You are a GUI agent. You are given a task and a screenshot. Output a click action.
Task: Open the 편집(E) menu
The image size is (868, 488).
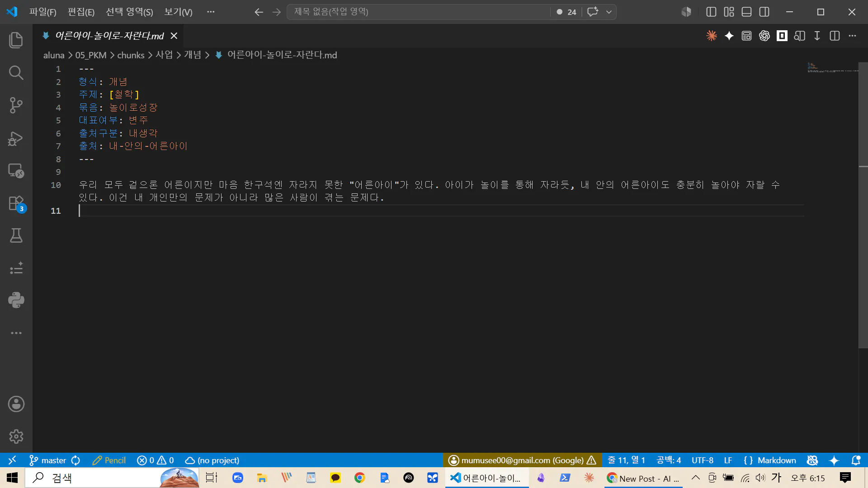pyautogui.click(x=81, y=12)
